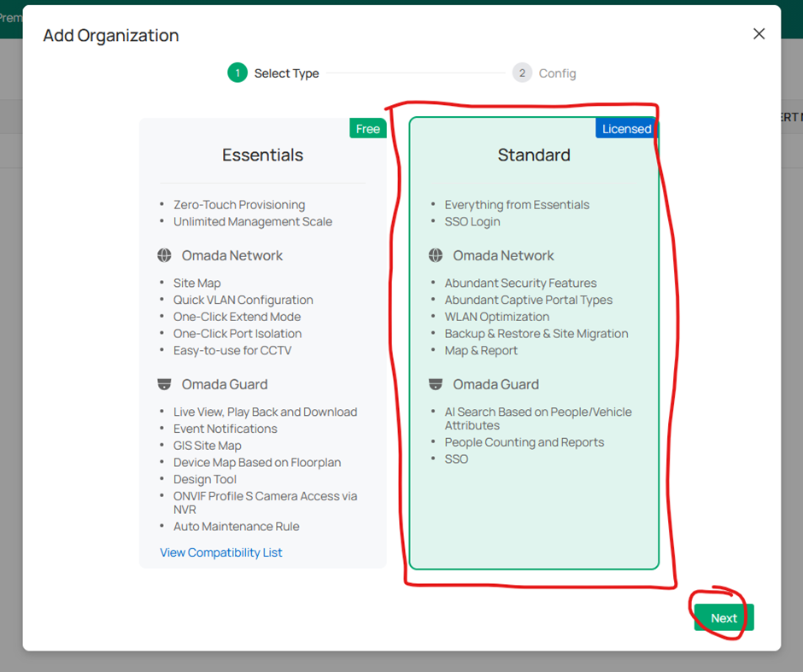Screen dimensions: 803x672
Task: Click the People Counting and Reports item
Action: [x=525, y=442]
